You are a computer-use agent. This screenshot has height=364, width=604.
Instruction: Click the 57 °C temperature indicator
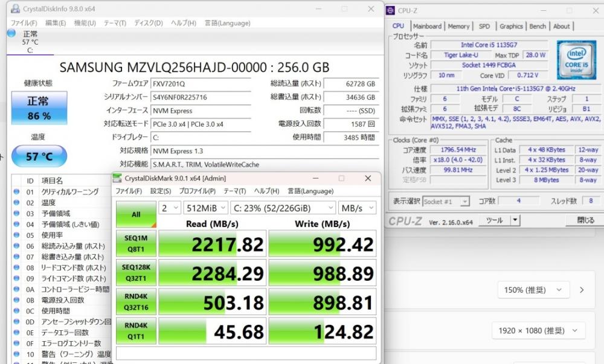pyautogui.click(x=39, y=156)
